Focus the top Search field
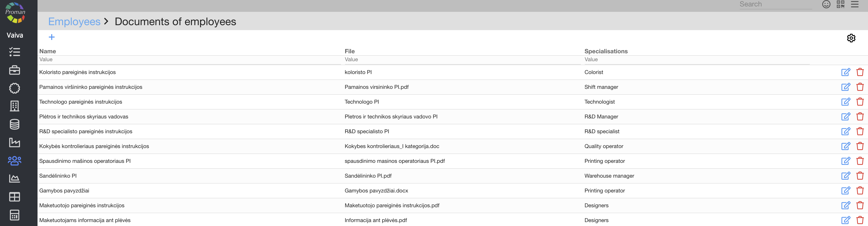Image resolution: width=868 pixels, height=226 pixels. 775,4
